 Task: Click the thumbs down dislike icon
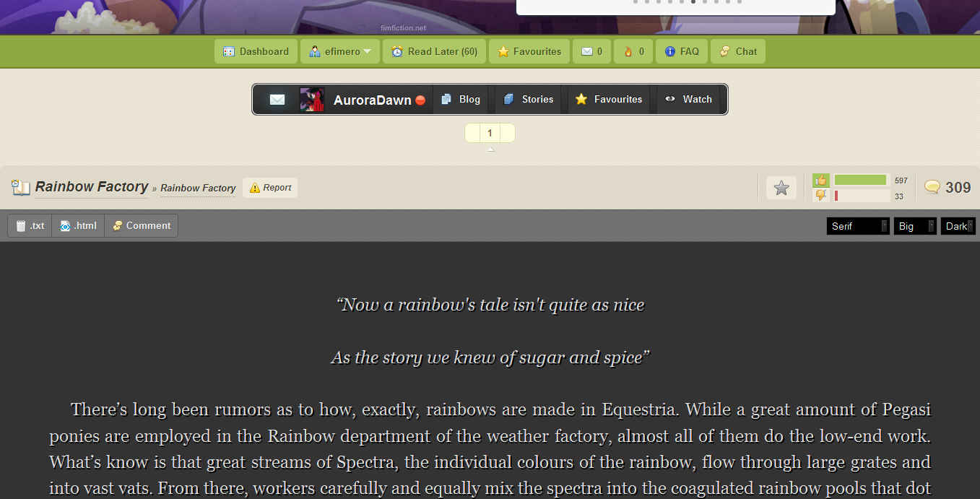[821, 196]
